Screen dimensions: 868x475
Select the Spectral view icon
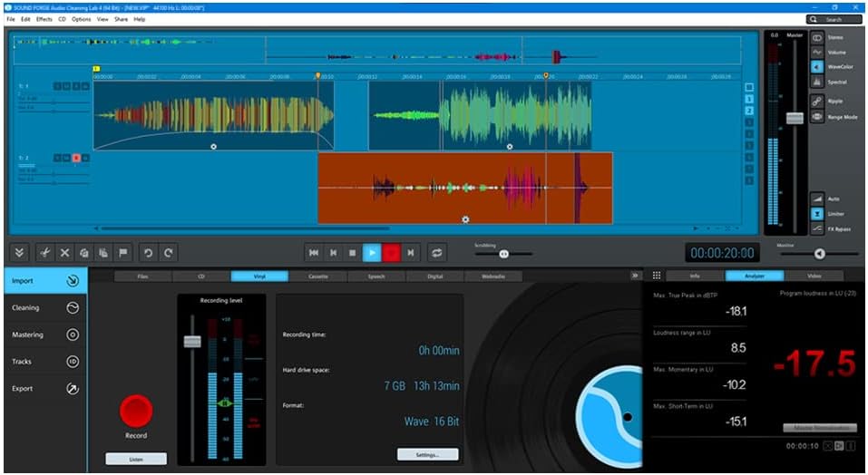coord(817,82)
